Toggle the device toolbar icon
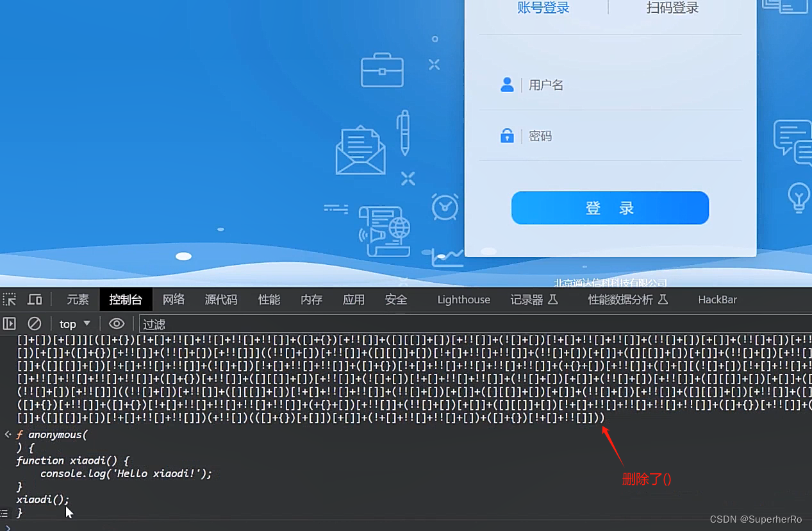The height and width of the screenshot is (531, 812). (x=35, y=299)
